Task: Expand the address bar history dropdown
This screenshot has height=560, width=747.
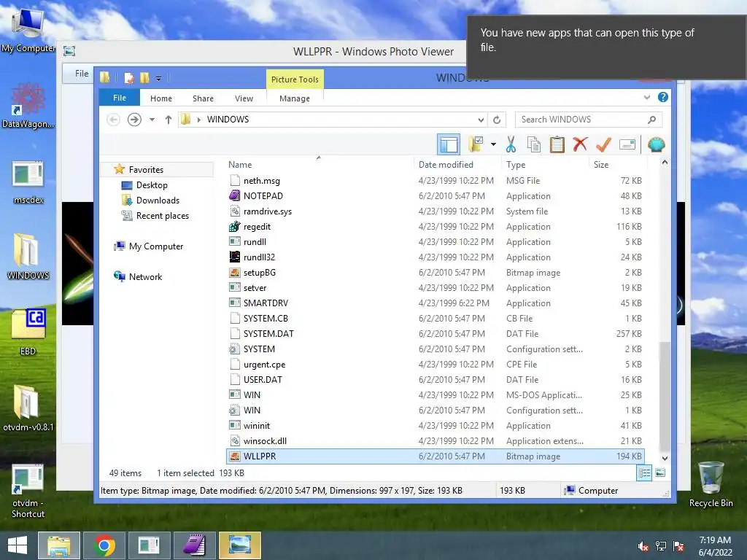Action: tap(481, 120)
